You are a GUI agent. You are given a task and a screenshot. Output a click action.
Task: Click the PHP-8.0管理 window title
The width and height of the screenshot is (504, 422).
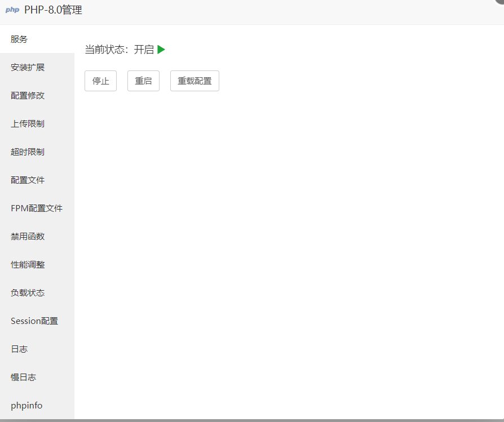53,10
